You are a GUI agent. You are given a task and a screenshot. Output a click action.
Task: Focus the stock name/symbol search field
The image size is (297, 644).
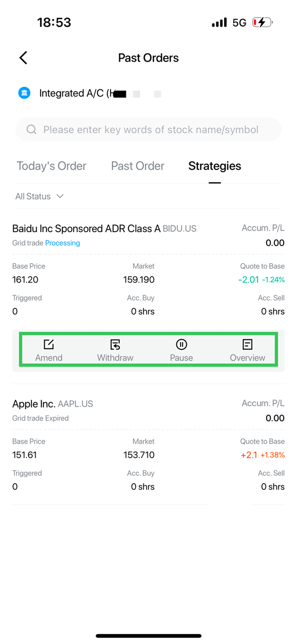coord(150,130)
